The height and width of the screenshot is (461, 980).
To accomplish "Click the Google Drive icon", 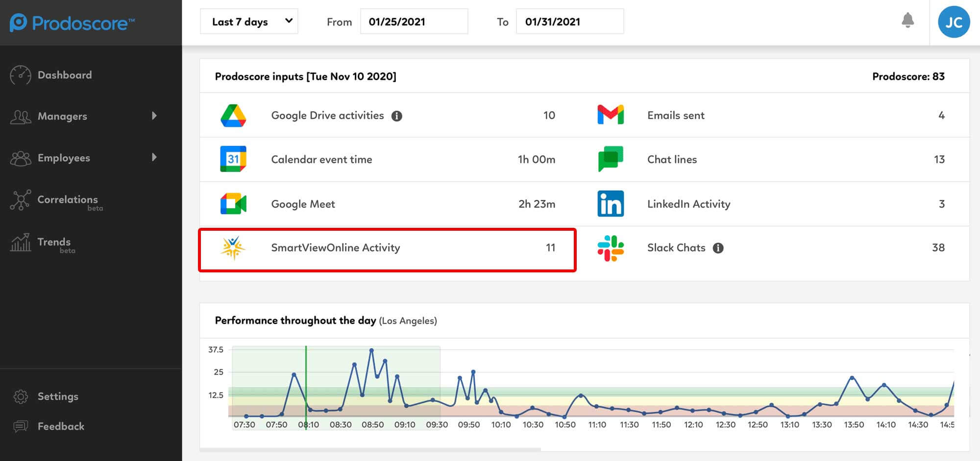I will click(x=233, y=116).
